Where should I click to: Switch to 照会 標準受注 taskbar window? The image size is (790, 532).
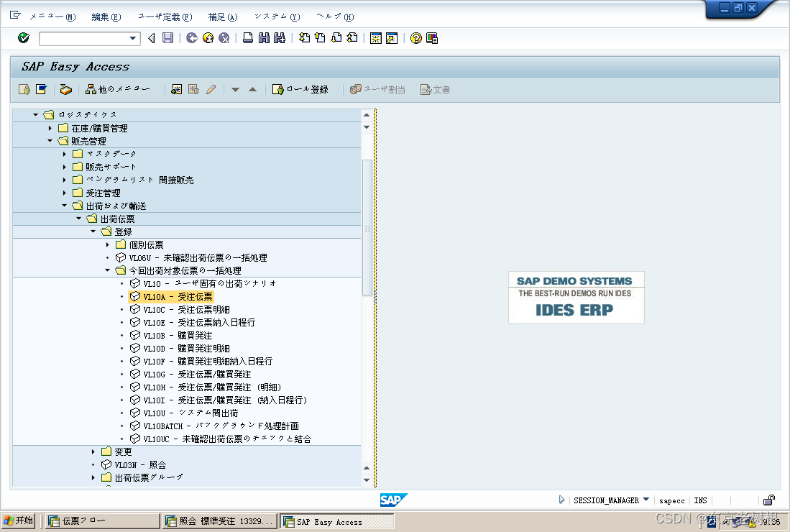[x=221, y=521]
